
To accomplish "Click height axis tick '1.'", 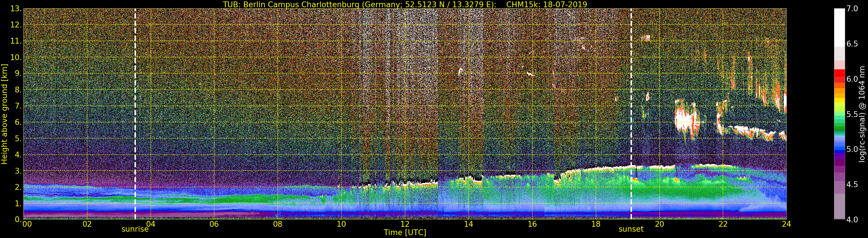I will tap(18, 203).
